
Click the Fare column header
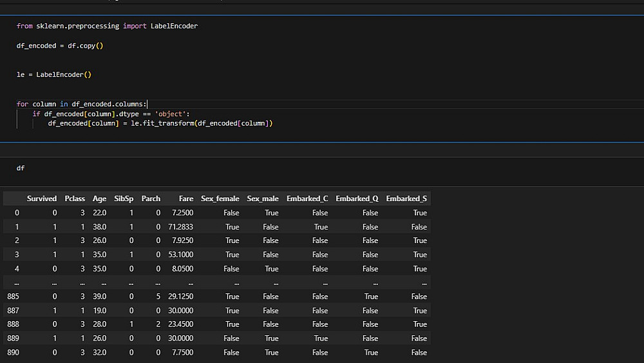(185, 199)
